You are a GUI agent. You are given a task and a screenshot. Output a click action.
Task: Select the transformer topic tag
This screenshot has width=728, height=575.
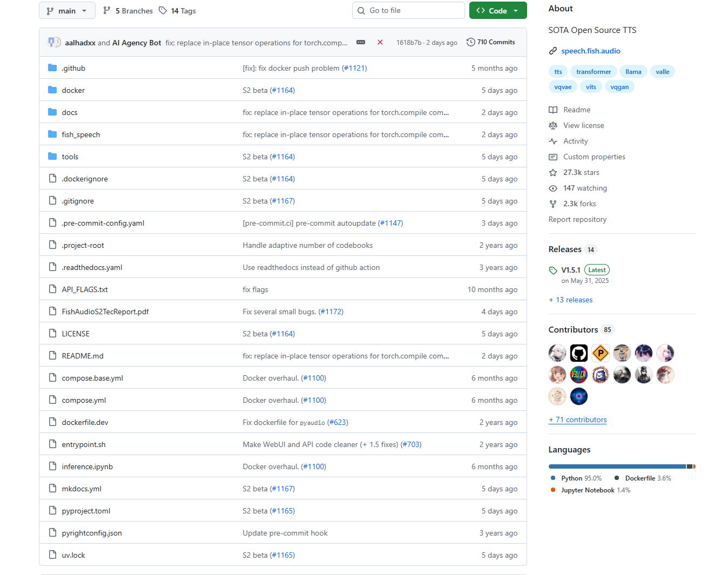[x=594, y=72]
